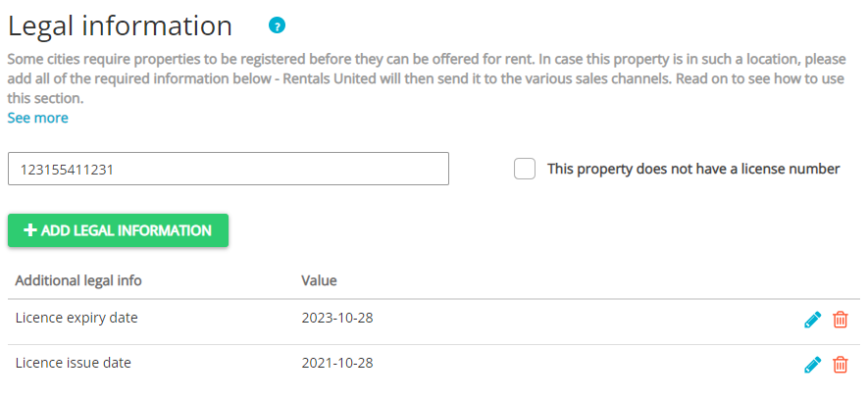Click the Legal information heading
The height and width of the screenshot is (399, 868).
coord(121,25)
